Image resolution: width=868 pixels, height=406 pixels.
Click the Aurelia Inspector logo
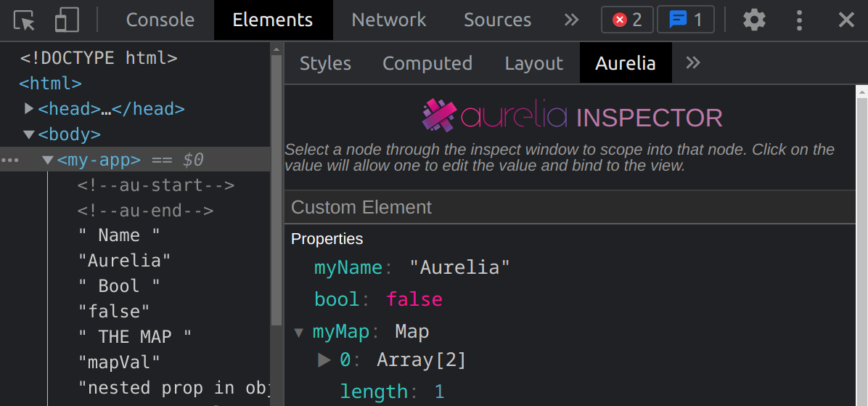click(572, 115)
